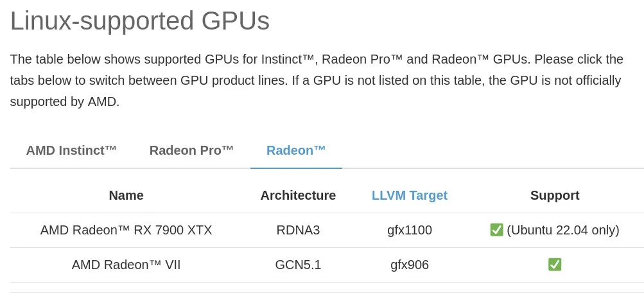This screenshot has height=298, width=644.
Task: Click the green checkmark for Radeon VII
Action: coord(555,265)
